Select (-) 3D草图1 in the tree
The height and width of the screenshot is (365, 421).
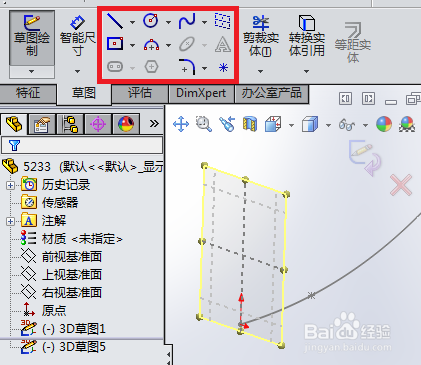[63, 329]
